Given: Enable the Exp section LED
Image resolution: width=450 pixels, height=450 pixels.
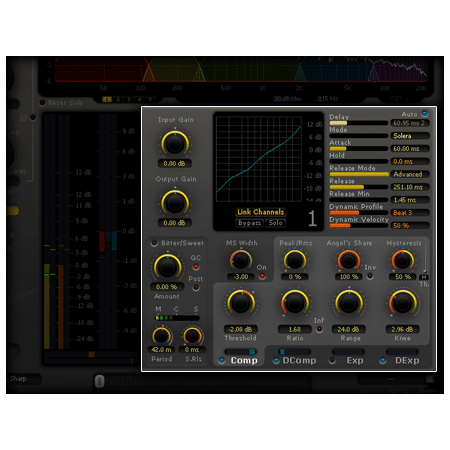Looking at the screenshot, I should point(332,360).
